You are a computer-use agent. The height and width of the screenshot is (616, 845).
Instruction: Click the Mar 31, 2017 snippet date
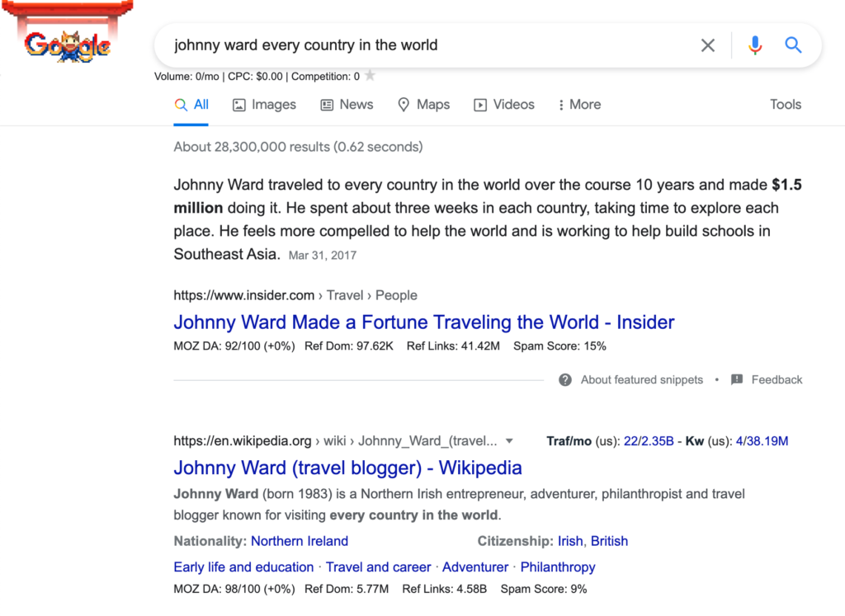pyautogui.click(x=323, y=256)
